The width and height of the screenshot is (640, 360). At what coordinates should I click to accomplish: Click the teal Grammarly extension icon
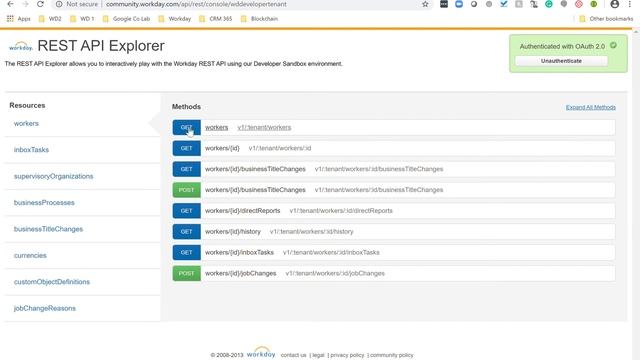(x=549, y=4)
